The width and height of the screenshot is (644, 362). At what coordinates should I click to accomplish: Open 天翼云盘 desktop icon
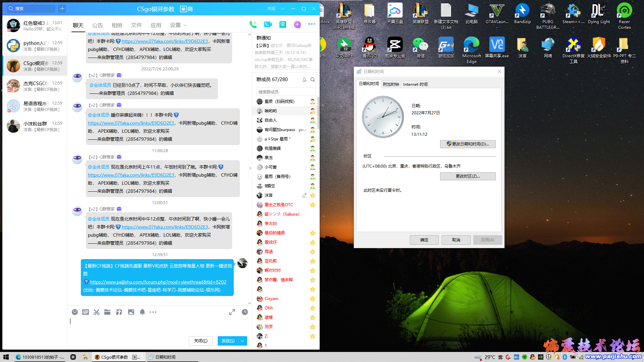coord(395,14)
